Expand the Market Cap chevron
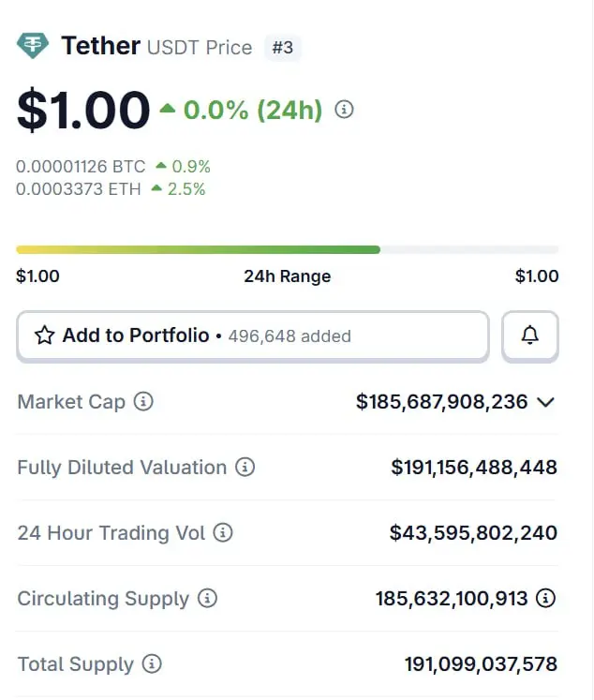The height and width of the screenshot is (700, 594). [x=546, y=402]
